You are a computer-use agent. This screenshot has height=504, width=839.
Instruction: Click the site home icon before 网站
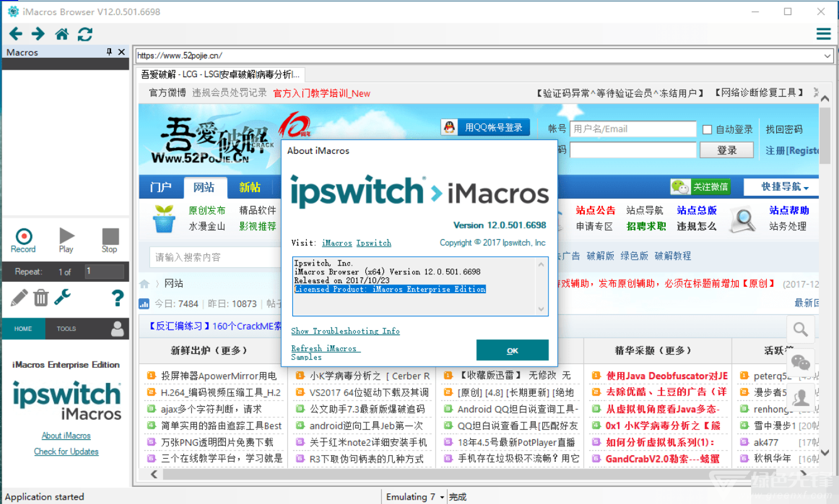click(144, 284)
